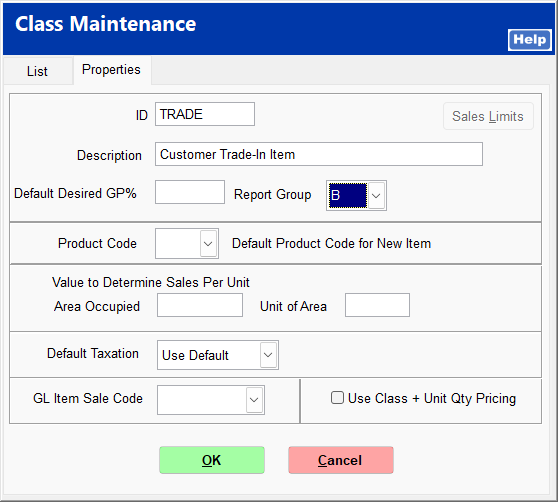This screenshot has width=558, height=502.
Task: Select the highlighted Report Group value B
Action: pyautogui.click(x=348, y=196)
